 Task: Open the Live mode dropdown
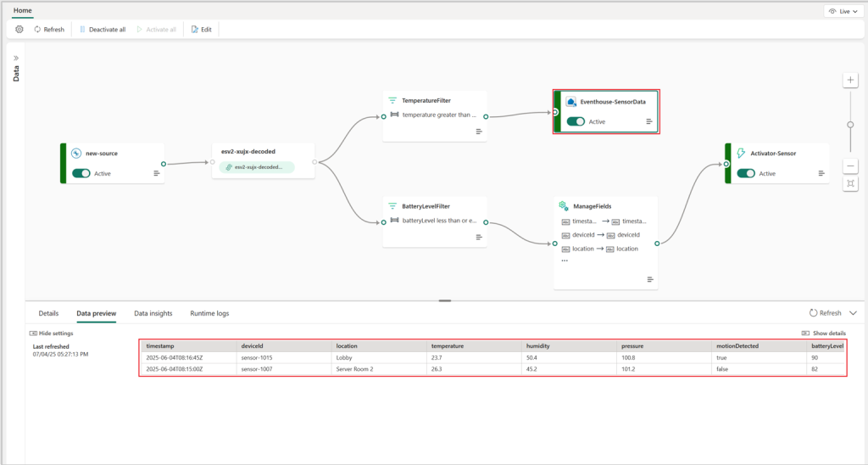coord(843,11)
